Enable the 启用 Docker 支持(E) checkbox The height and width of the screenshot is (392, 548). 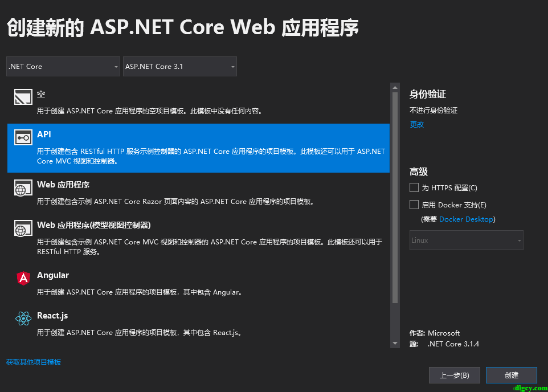click(x=414, y=205)
